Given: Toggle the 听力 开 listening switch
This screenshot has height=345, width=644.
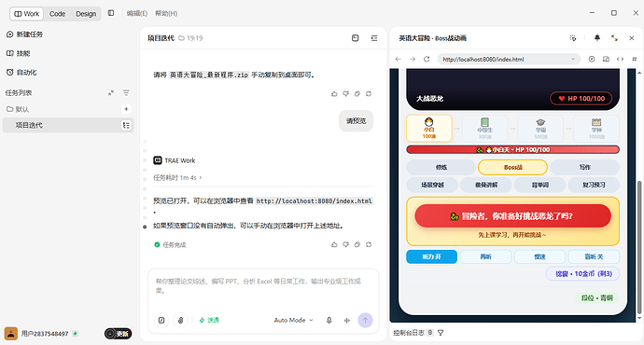Looking at the screenshot, I should coord(431,256).
